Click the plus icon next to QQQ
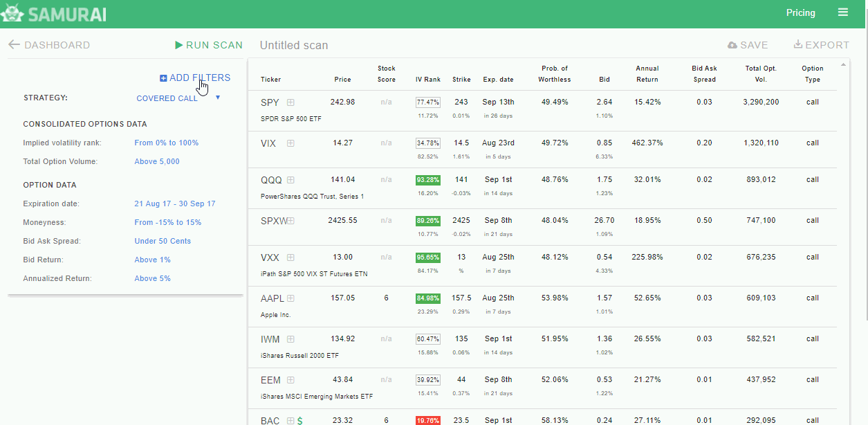Viewport: 868px width, 425px height. tap(290, 180)
